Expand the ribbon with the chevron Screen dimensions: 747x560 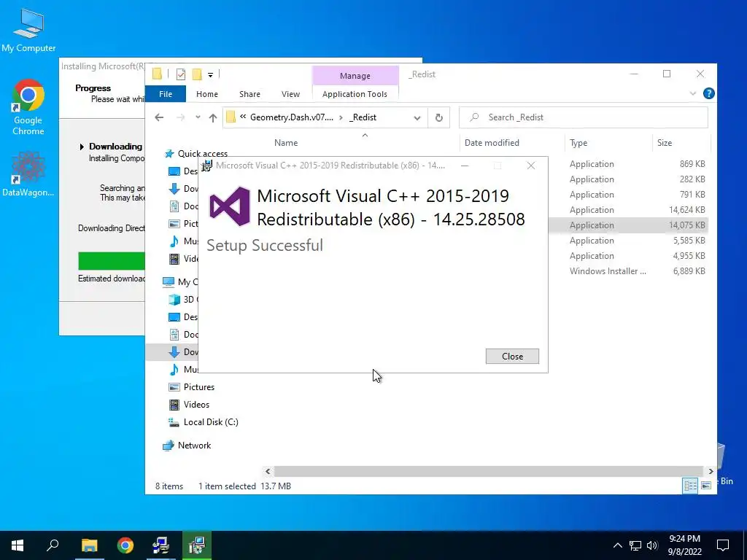(693, 93)
